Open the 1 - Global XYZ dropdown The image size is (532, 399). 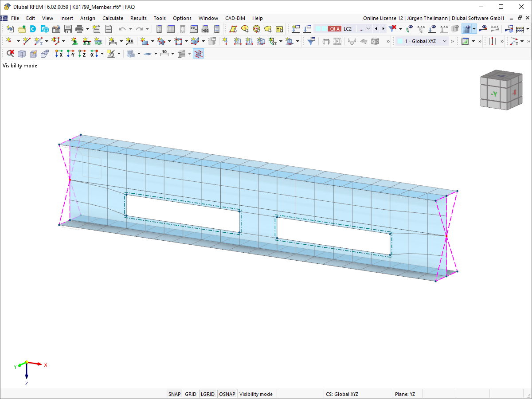[x=445, y=41]
